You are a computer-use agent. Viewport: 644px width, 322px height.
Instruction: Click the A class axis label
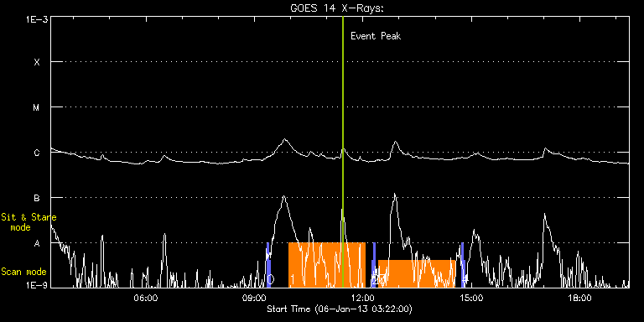pyautogui.click(x=37, y=243)
